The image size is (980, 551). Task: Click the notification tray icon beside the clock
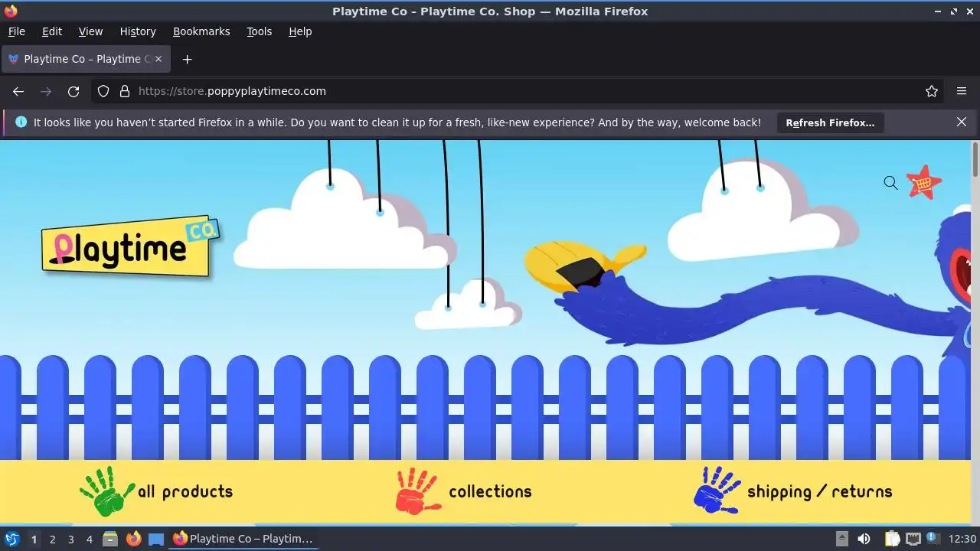(x=933, y=539)
